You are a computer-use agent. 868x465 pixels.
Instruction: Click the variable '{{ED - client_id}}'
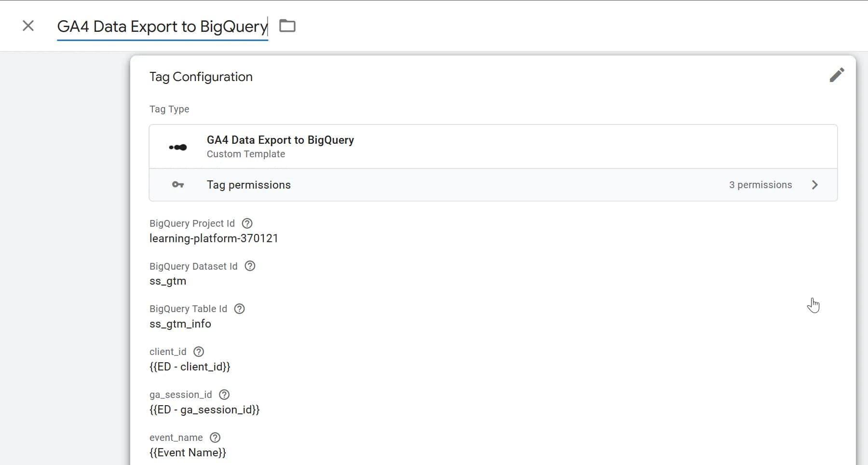coord(190,367)
